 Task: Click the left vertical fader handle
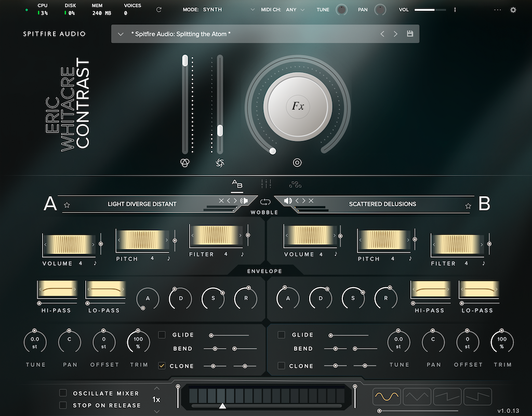pyautogui.click(x=185, y=61)
